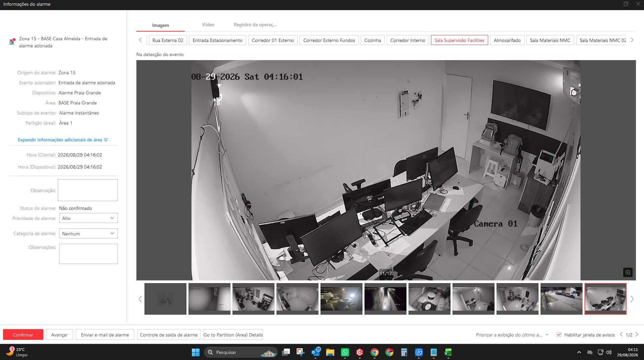The width and height of the screenshot is (644, 360).
Task: Click the Windows Start button
Action: coord(196,352)
